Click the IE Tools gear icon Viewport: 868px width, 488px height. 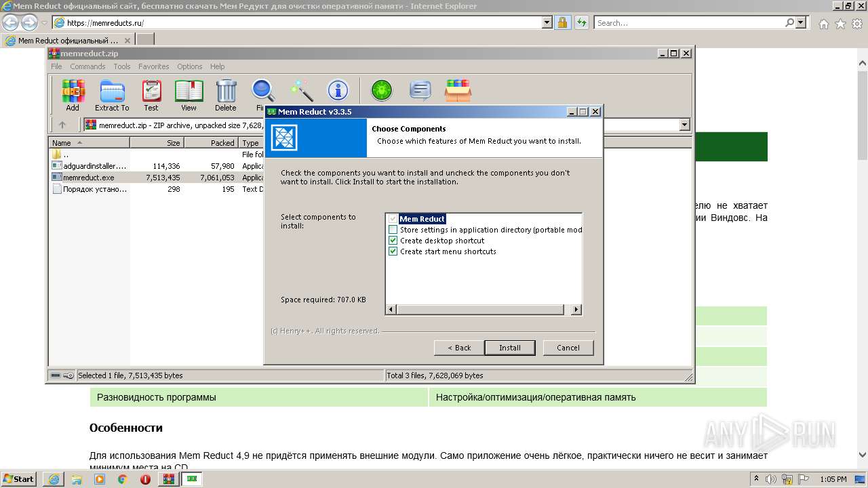pos(856,23)
